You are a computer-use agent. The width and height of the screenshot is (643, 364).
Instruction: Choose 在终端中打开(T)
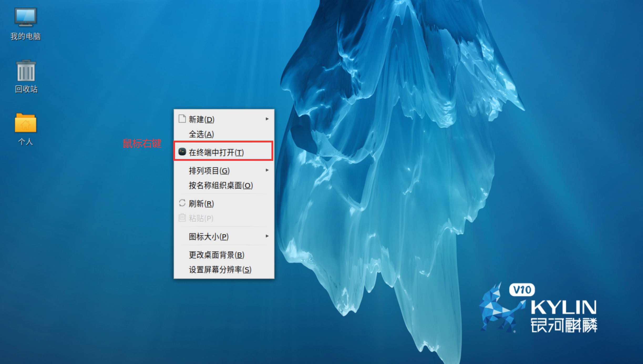pyautogui.click(x=224, y=152)
